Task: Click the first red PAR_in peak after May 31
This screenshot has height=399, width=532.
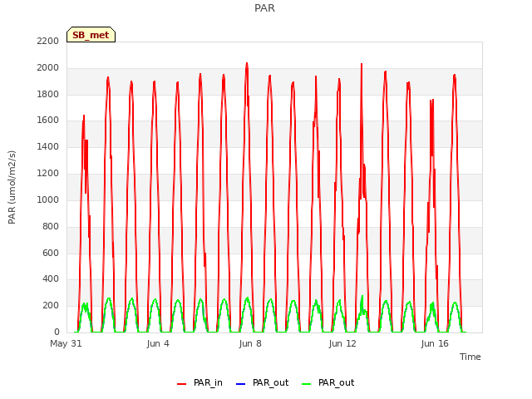Action: [84, 116]
